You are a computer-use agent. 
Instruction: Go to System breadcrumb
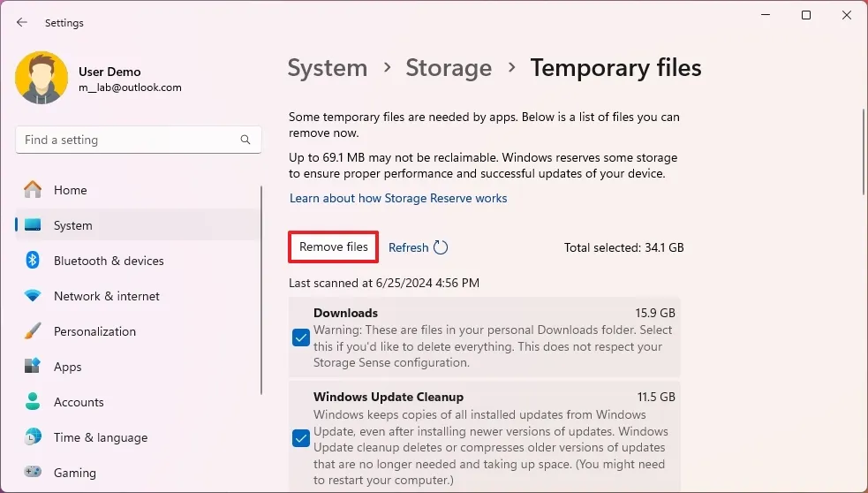click(328, 68)
